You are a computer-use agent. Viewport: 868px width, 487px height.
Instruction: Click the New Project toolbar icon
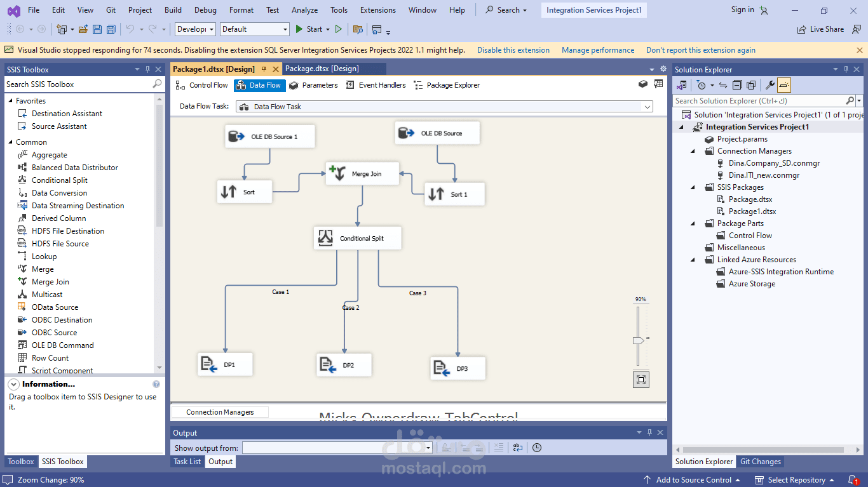[62, 29]
